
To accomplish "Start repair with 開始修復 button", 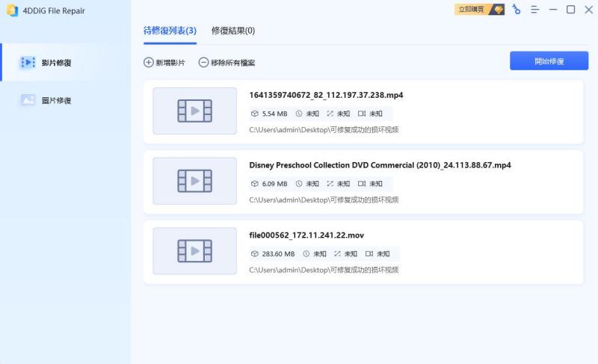I will 549,61.
